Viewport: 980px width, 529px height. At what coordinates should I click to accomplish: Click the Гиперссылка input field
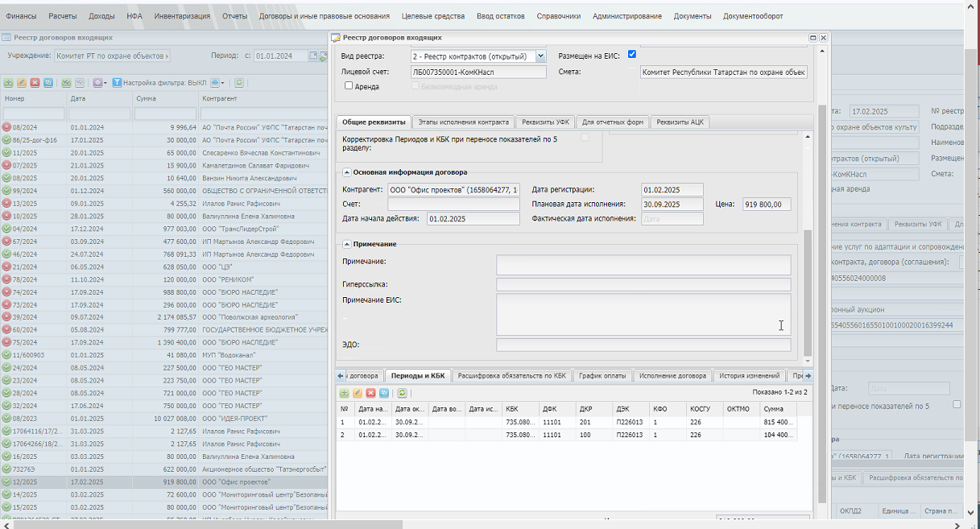pos(643,284)
